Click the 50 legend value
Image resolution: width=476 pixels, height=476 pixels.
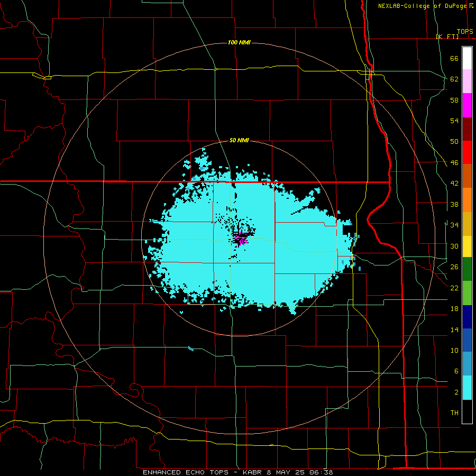[x=454, y=141]
